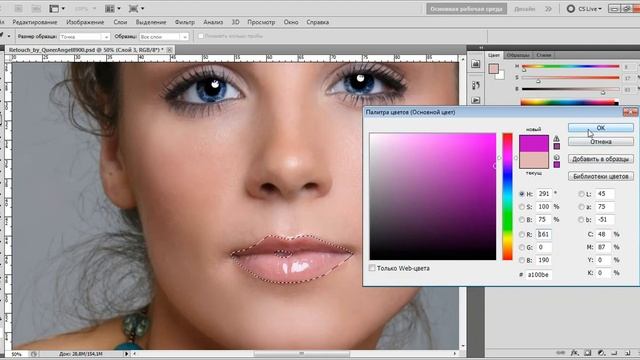Viewport: 640px width, 360px height.
Task: Open the 'Изображение' menu
Action: [x=85, y=22]
